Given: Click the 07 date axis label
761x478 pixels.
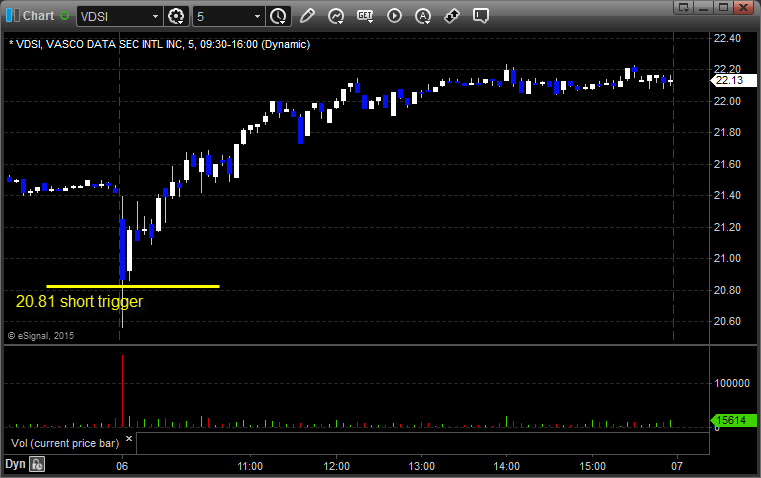Looking at the screenshot, I should click(x=677, y=466).
